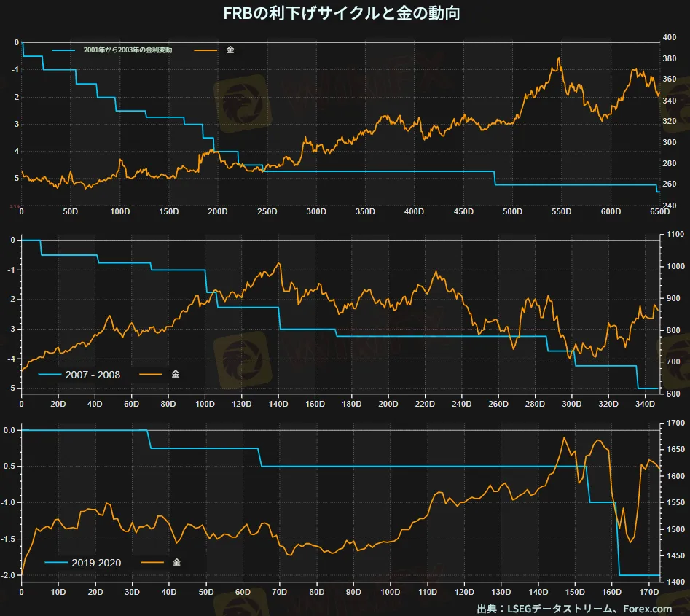The width and height of the screenshot is (690, 616).
Task: Click the watermark logo icon in the top chart
Action: point(242,102)
